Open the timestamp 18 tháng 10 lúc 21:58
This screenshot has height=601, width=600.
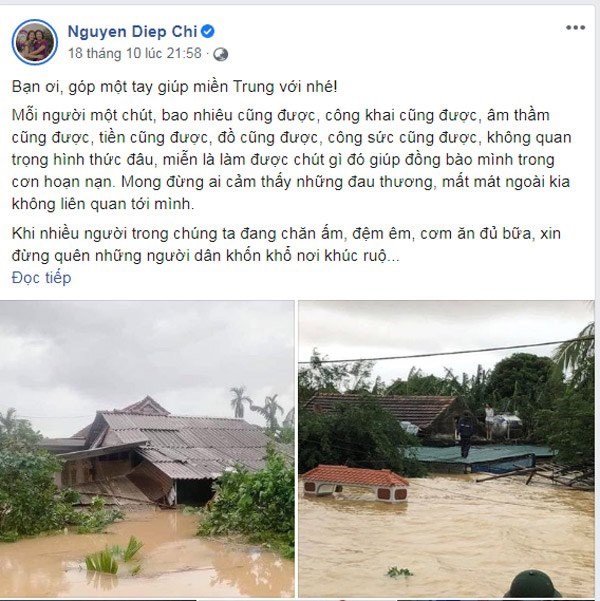click(x=135, y=53)
